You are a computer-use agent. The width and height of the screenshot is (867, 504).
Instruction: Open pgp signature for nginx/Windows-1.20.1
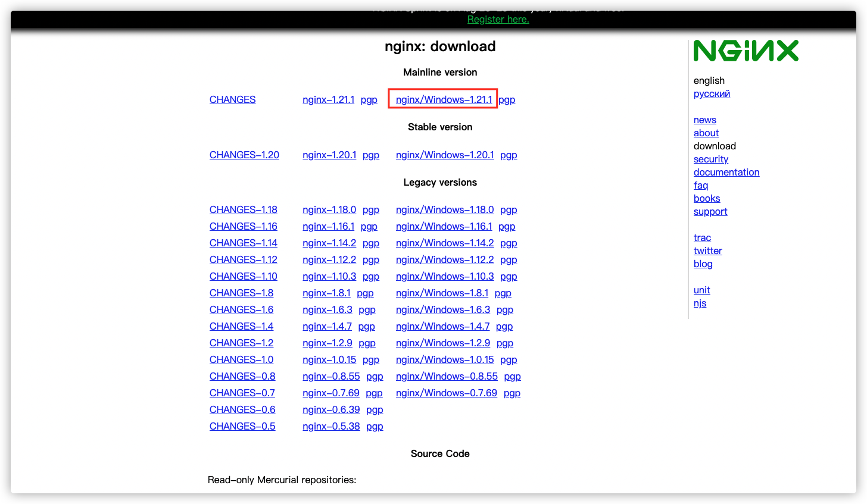[x=509, y=155]
